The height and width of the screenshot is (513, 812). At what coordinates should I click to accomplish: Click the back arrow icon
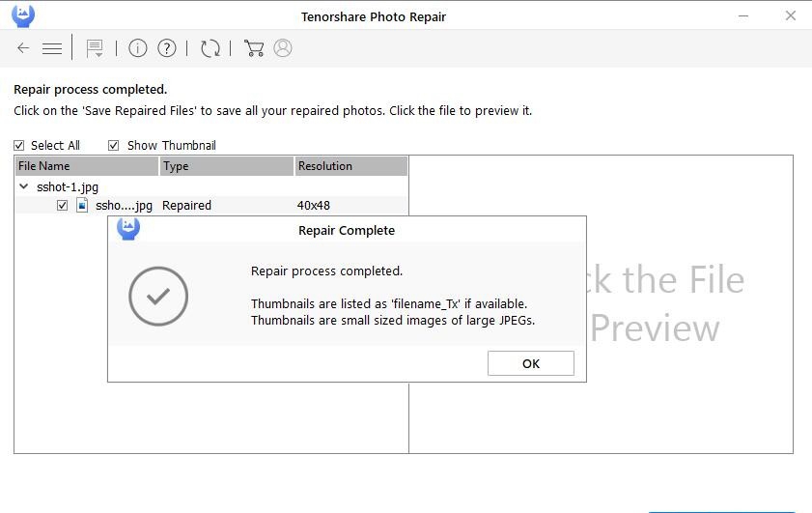tap(23, 48)
